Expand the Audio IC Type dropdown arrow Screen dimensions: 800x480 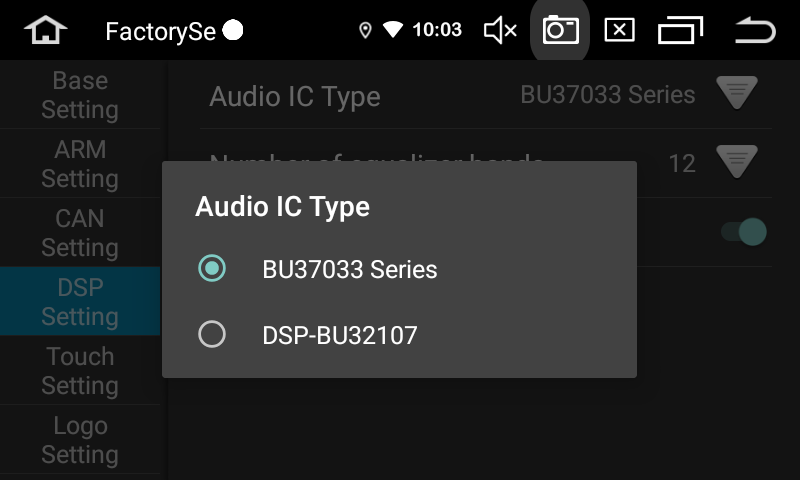click(737, 95)
